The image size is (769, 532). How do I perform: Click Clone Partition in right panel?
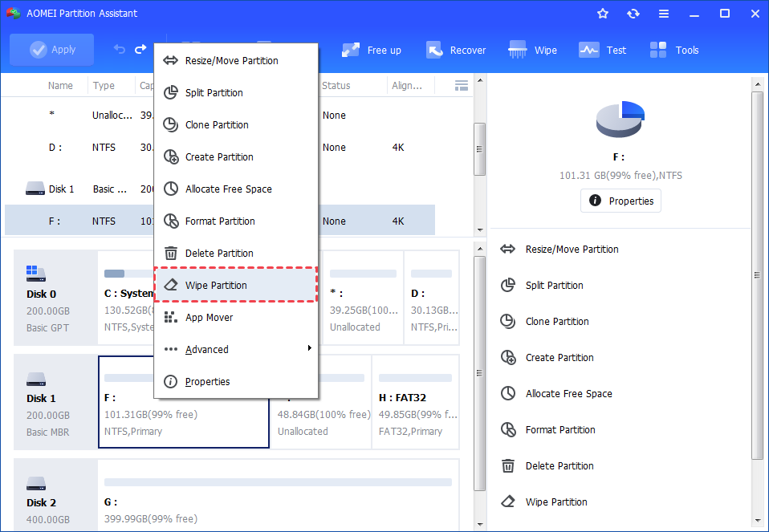tap(557, 322)
